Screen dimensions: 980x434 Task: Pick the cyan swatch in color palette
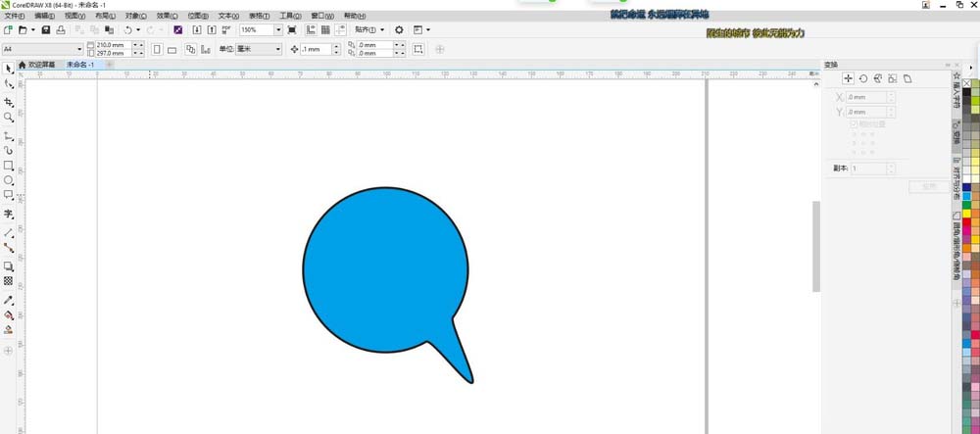[967, 196]
